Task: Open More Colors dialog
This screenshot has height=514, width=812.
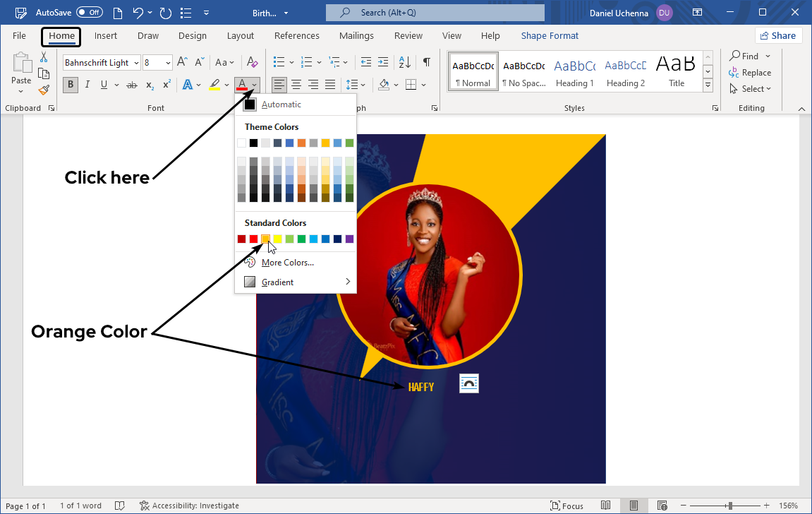Action: 287,263
